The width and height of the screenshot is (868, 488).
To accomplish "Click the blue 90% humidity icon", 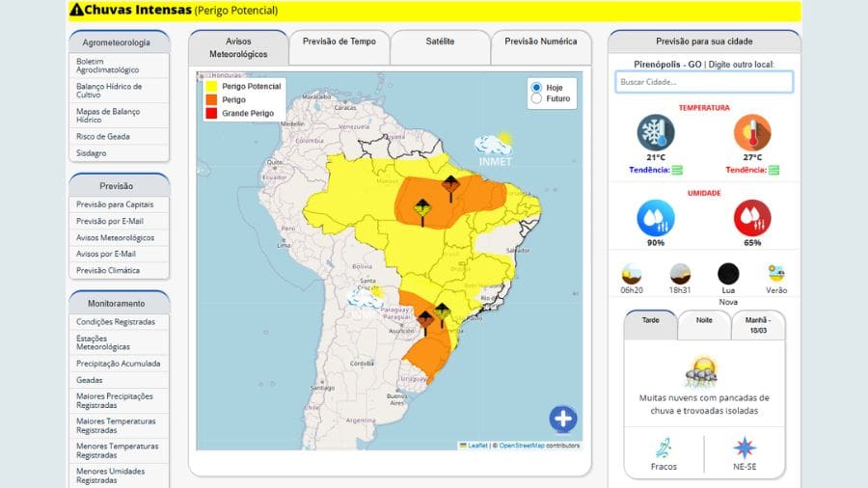I will (x=656, y=218).
